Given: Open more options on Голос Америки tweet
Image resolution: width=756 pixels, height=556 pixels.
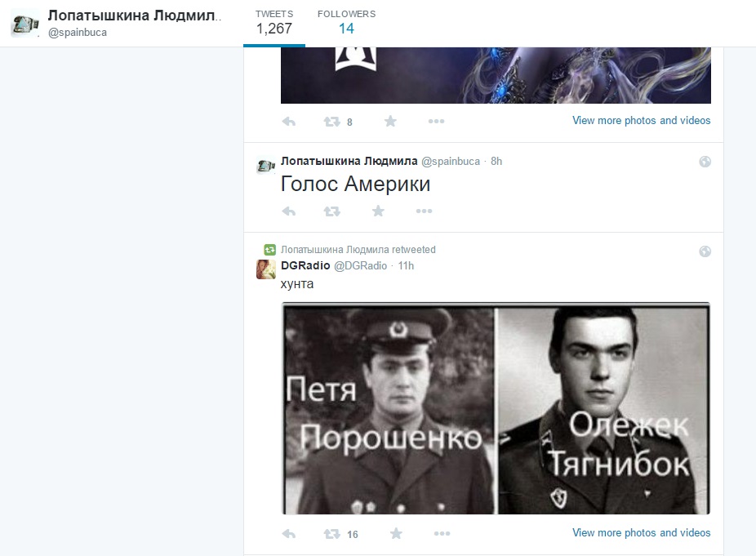Looking at the screenshot, I should point(424,211).
